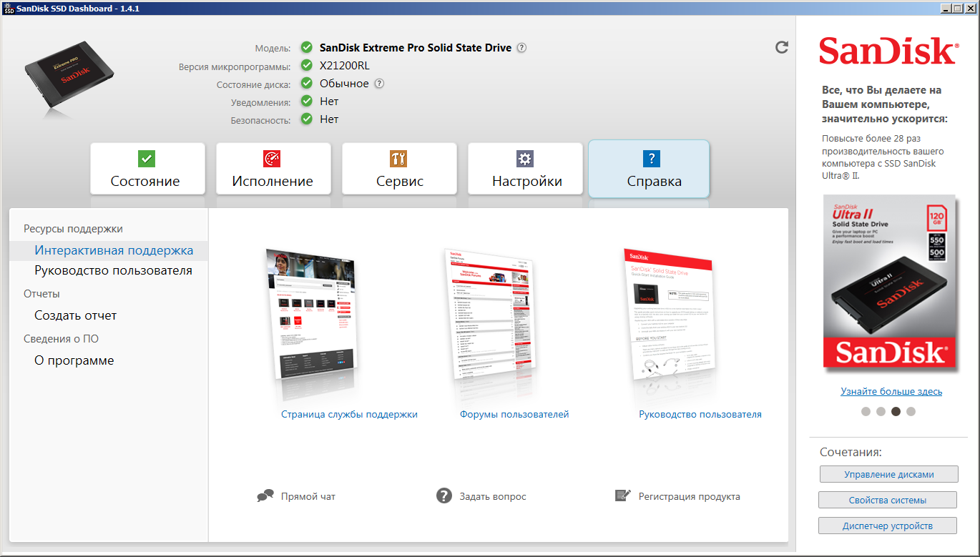
Task: Click the SanDisk Extreme Pro Solid State Drive text
Action: [x=416, y=48]
